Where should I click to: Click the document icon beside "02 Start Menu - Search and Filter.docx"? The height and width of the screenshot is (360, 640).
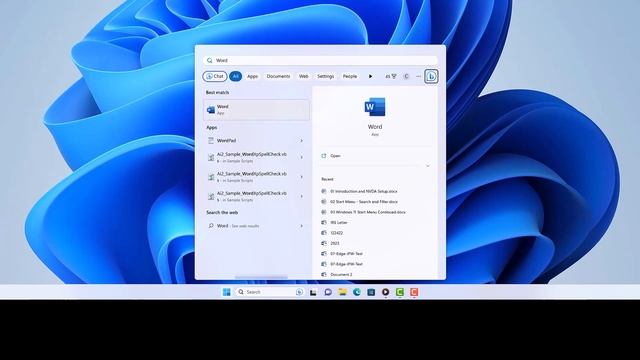pyautogui.click(x=324, y=202)
